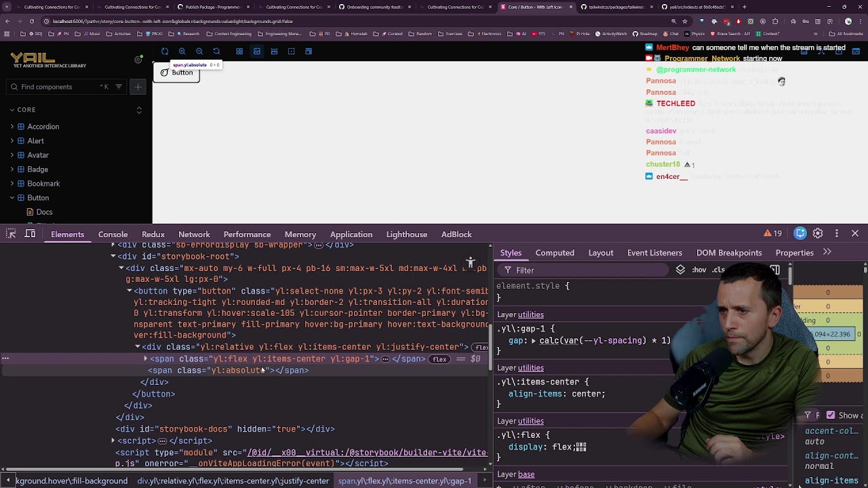This screenshot has width=868, height=488.
Task: Expand the Alert component tree arrow
Action: (12, 141)
